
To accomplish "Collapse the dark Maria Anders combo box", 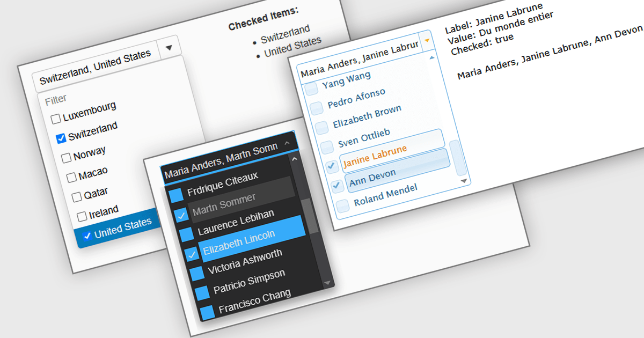I will tap(287, 143).
